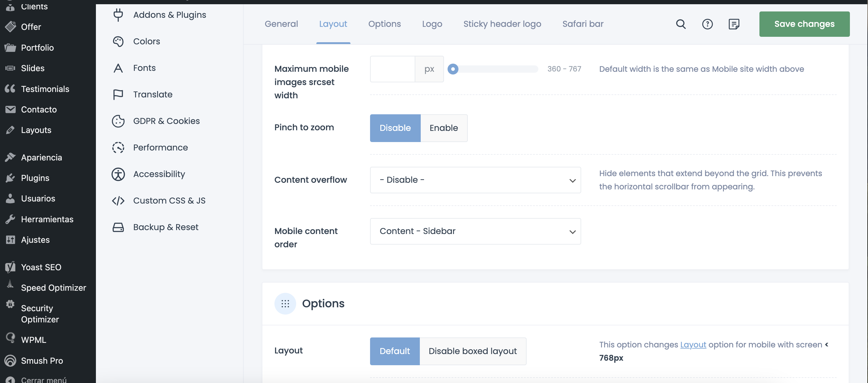Open Ajustes settings menu item
Screen dimensions: 868x383
(35, 240)
